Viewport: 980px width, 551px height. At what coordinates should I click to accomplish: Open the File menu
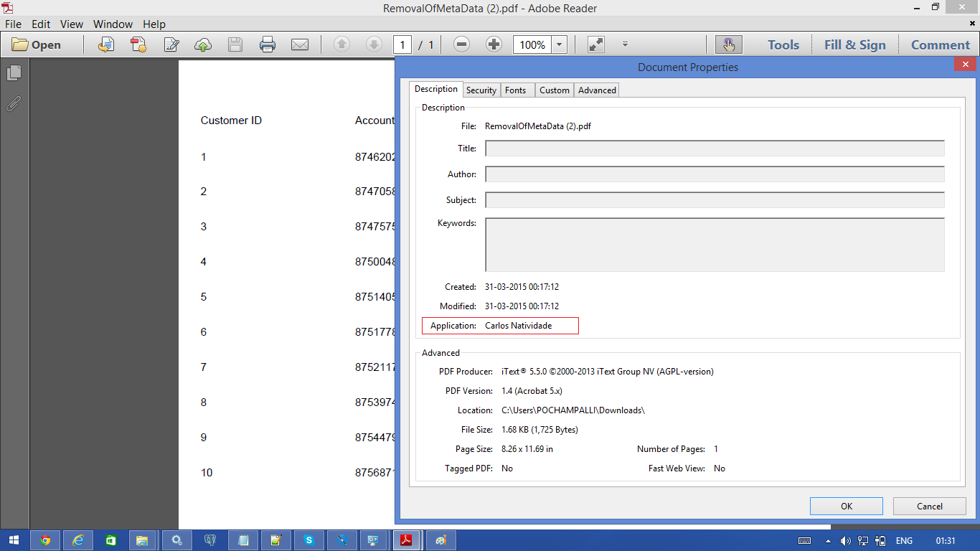14,24
